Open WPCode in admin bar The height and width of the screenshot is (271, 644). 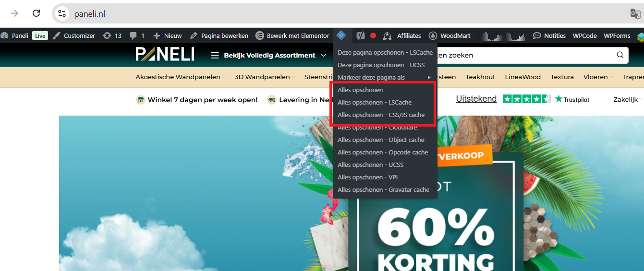click(584, 35)
